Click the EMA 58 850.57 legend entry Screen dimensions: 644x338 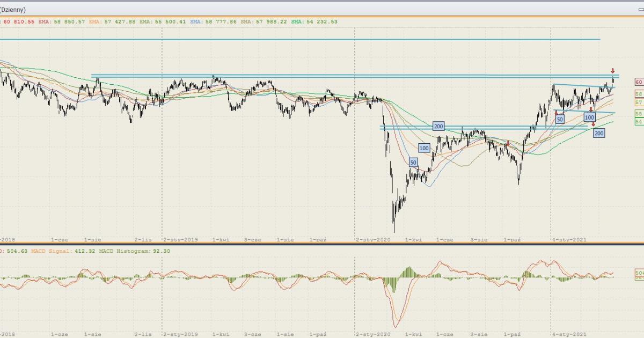(x=63, y=21)
